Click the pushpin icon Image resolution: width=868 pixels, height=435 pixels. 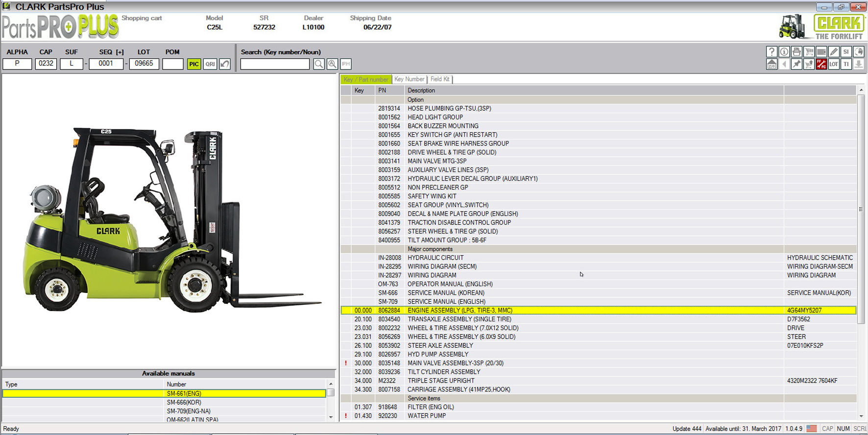click(x=796, y=64)
